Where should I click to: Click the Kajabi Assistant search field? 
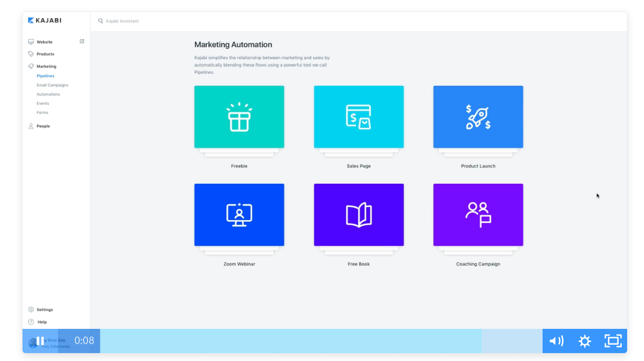point(122,21)
